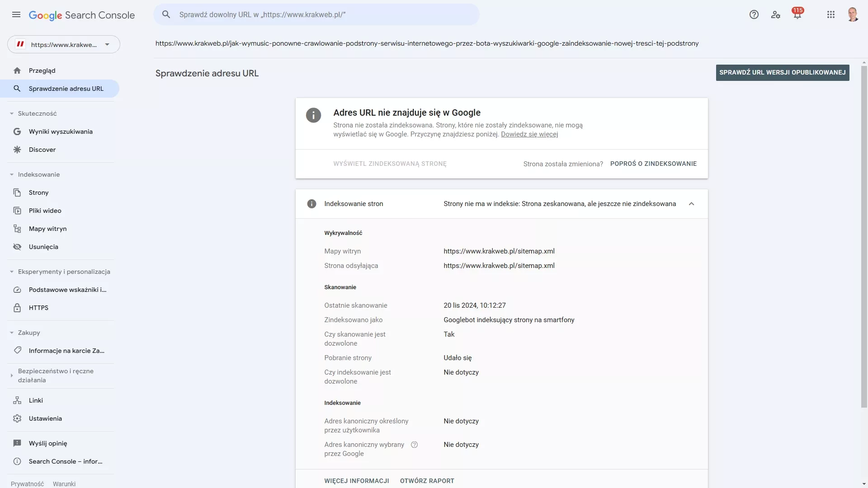Screen dimensions: 868x488
Task: Click the Dowiedz się więcej link
Action: pyautogui.click(x=529, y=134)
